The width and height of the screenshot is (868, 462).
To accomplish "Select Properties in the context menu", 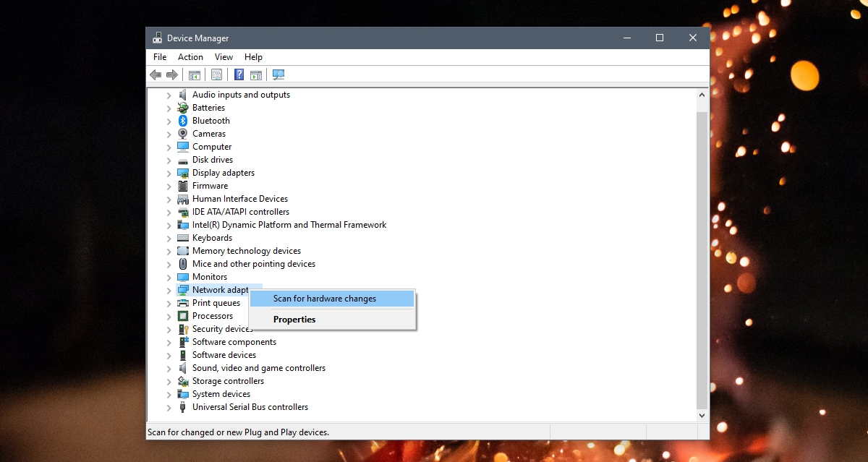I will coord(294,319).
